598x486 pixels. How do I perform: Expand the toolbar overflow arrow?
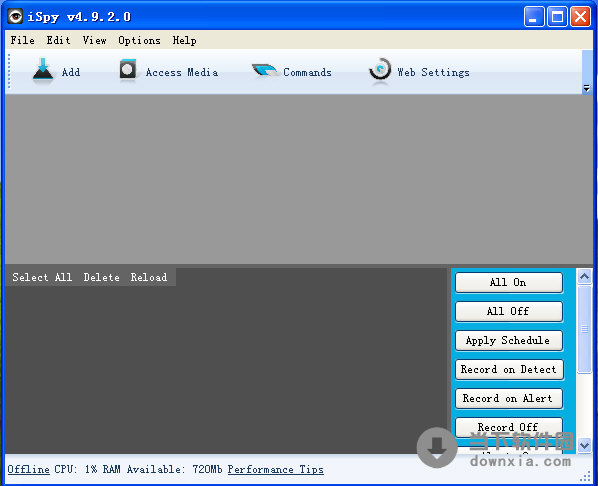587,89
